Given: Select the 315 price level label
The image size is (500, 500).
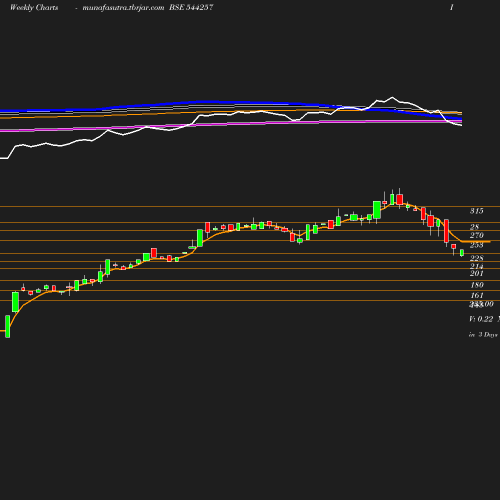Looking at the screenshot, I should [x=477, y=211].
